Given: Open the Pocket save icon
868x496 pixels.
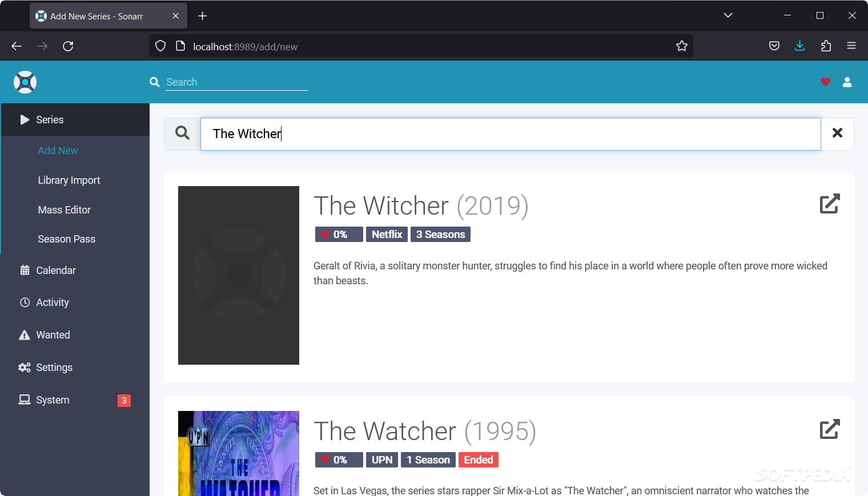Looking at the screenshot, I should [774, 46].
